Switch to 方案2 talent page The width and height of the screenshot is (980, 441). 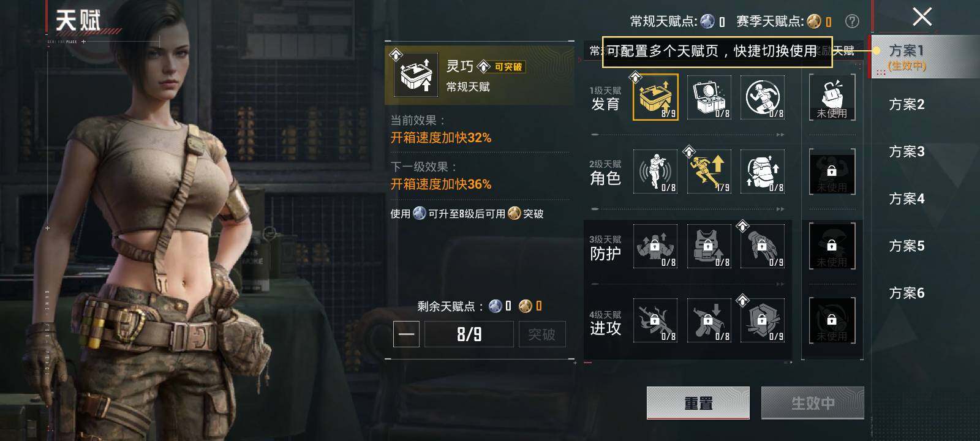pyautogui.click(x=907, y=104)
